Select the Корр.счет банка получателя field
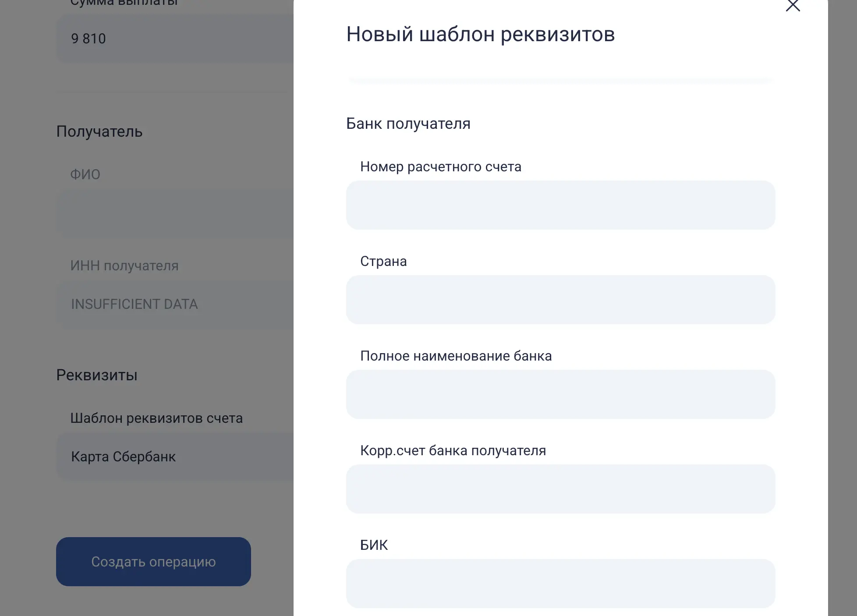Image resolution: width=857 pixels, height=616 pixels. point(560,489)
